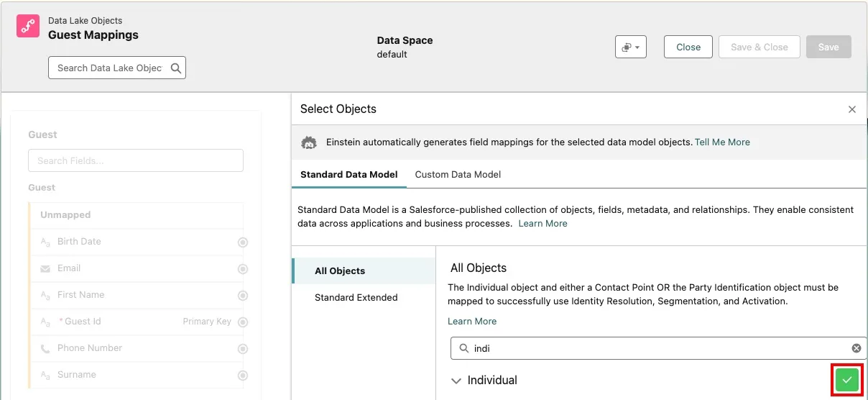Click the Search Fields input box

click(x=136, y=160)
